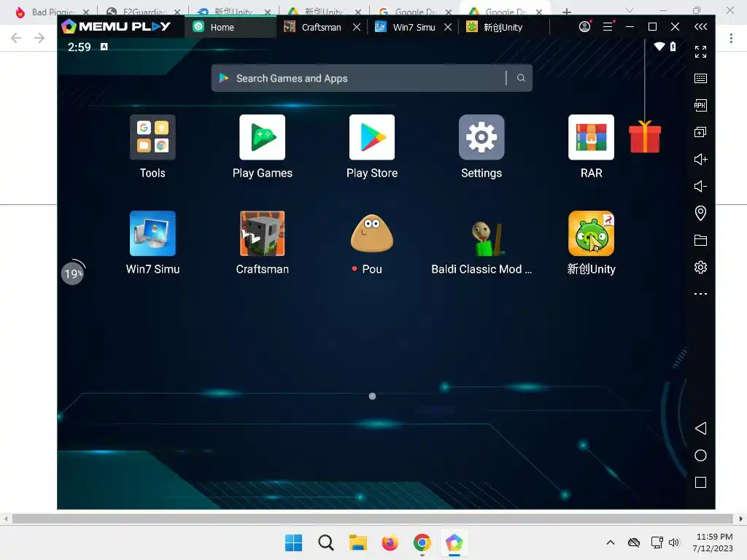Screen dimensions: 747x560
Task: Open Android Settings app
Action: [x=481, y=137]
